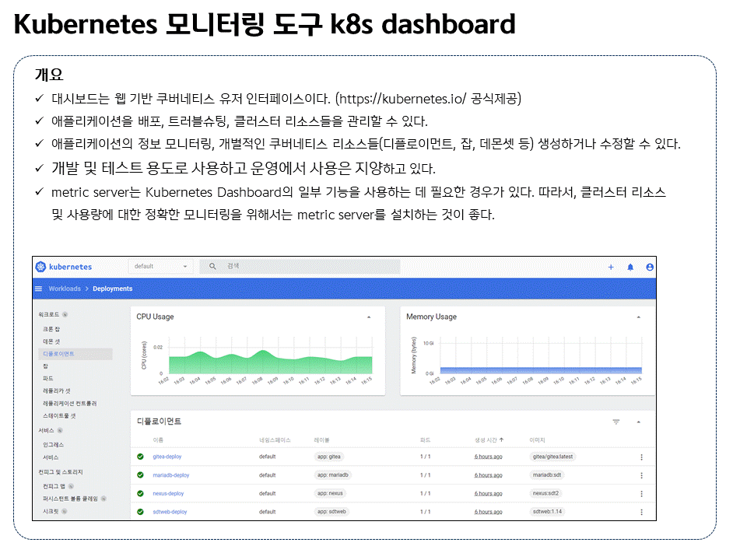Click the N badge next to 시크릿
Viewport: 747px width, 560px height.
click(x=65, y=512)
